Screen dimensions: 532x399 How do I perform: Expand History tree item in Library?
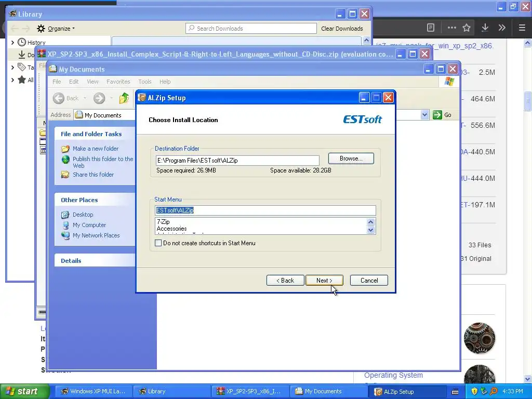(x=12, y=43)
